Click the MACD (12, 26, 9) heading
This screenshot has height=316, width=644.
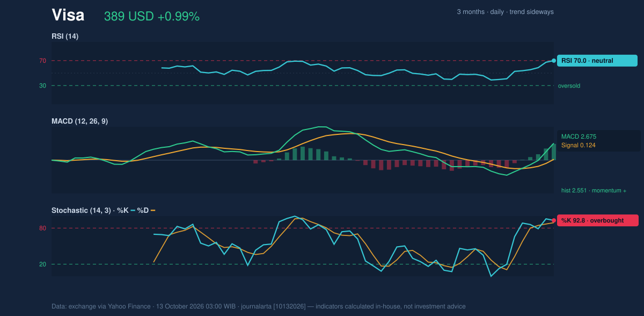coord(79,121)
